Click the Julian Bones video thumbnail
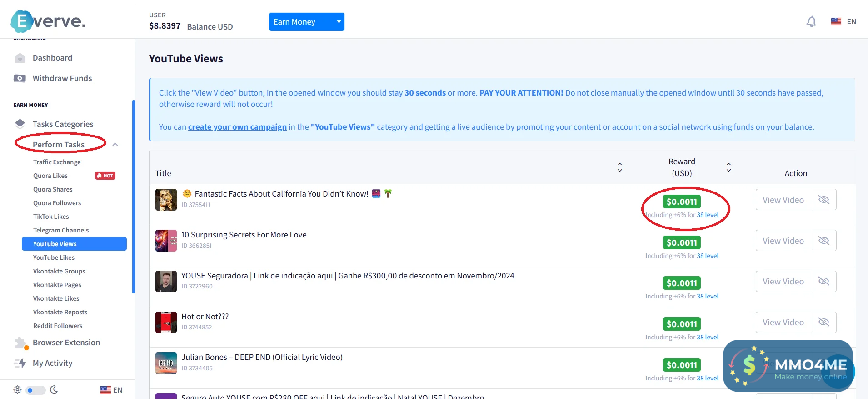The width and height of the screenshot is (868, 399). (x=166, y=363)
